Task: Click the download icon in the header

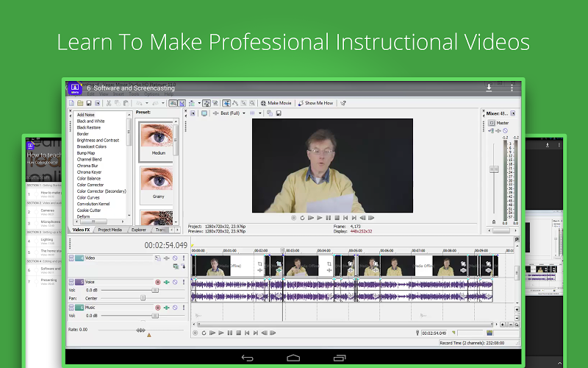Action: (489, 88)
